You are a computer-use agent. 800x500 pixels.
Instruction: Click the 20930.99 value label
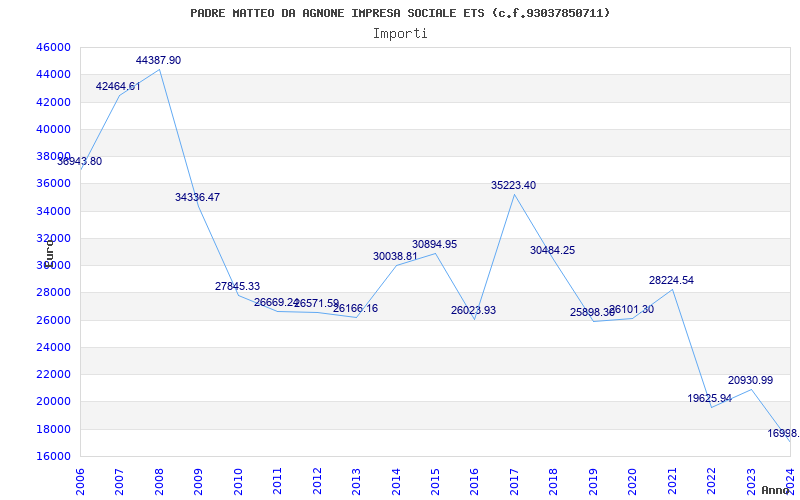pyautogui.click(x=751, y=381)
